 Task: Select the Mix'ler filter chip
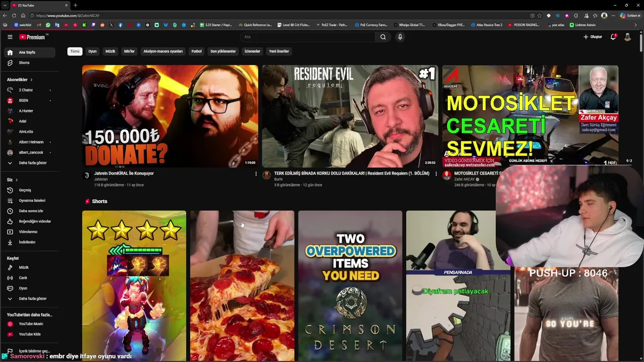click(x=129, y=51)
